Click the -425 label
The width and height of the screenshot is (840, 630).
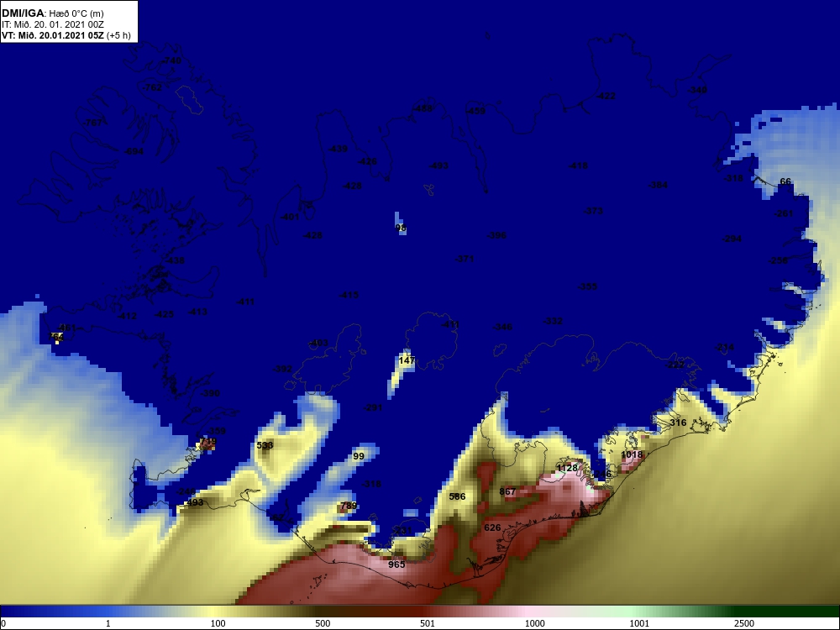pyautogui.click(x=164, y=314)
